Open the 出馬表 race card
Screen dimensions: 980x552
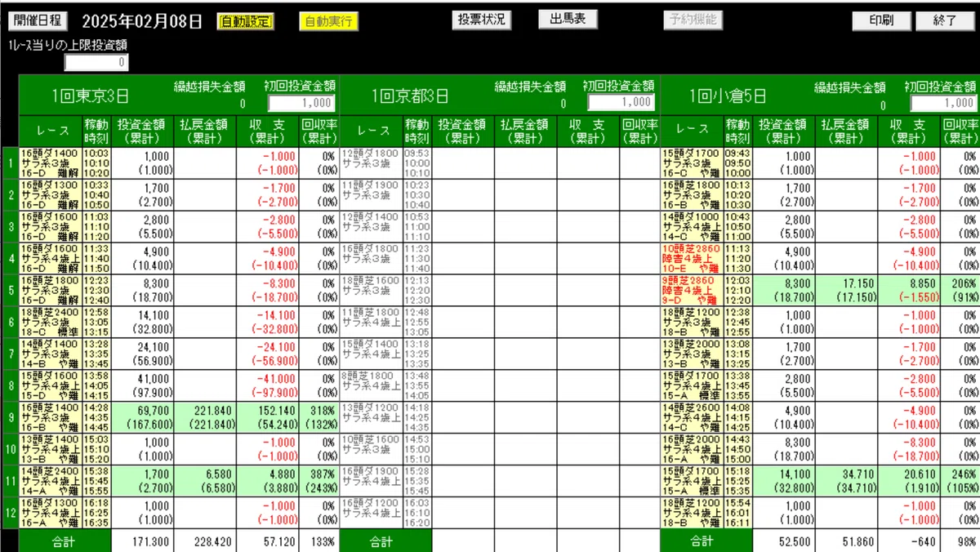point(568,19)
